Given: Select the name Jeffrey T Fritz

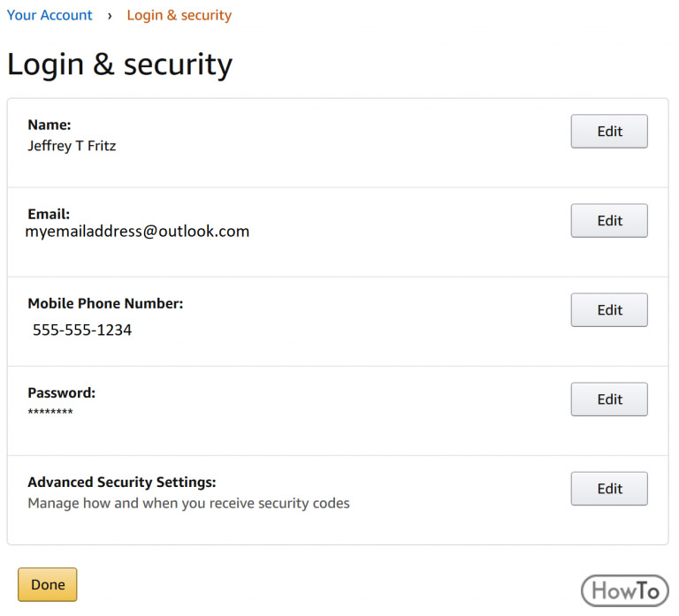Looking at the screenshot, I should click(72, 146).
